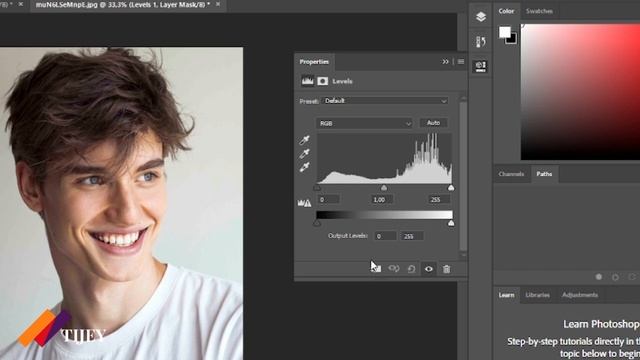
Task: Click Output Levels field showing 0
Action: click(x=385, y=236)
